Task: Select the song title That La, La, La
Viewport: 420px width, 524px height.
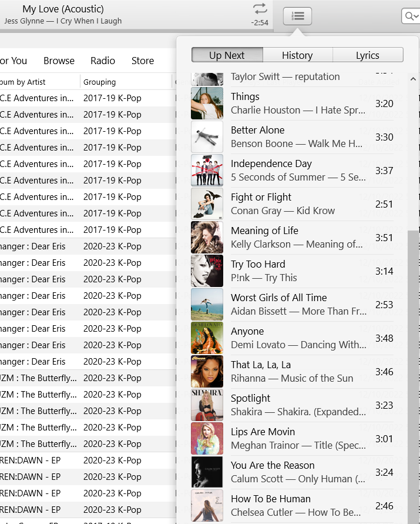Action: click(261, 365)
